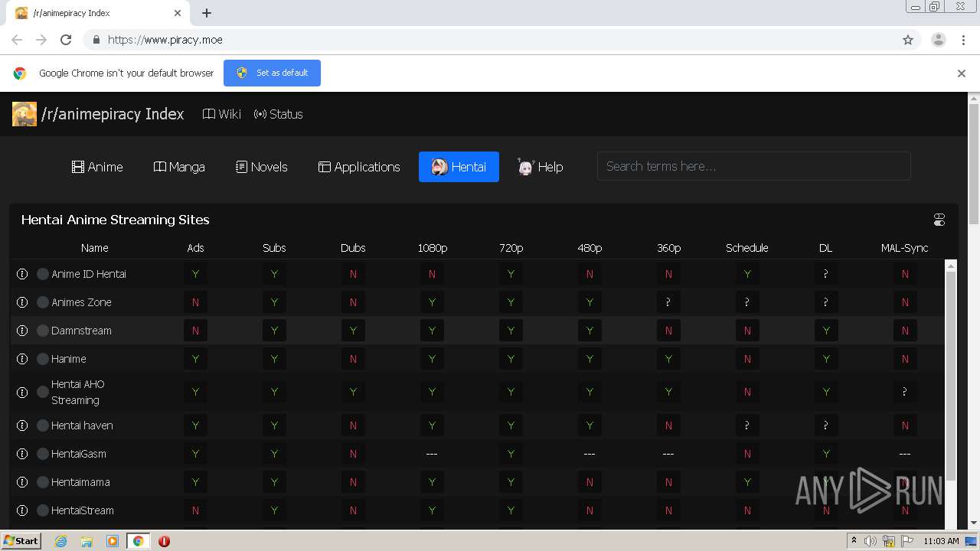The height and width of the screenshot is (551, 980).
Task: Sort by the Schedule column header
Action: (747, 248)
